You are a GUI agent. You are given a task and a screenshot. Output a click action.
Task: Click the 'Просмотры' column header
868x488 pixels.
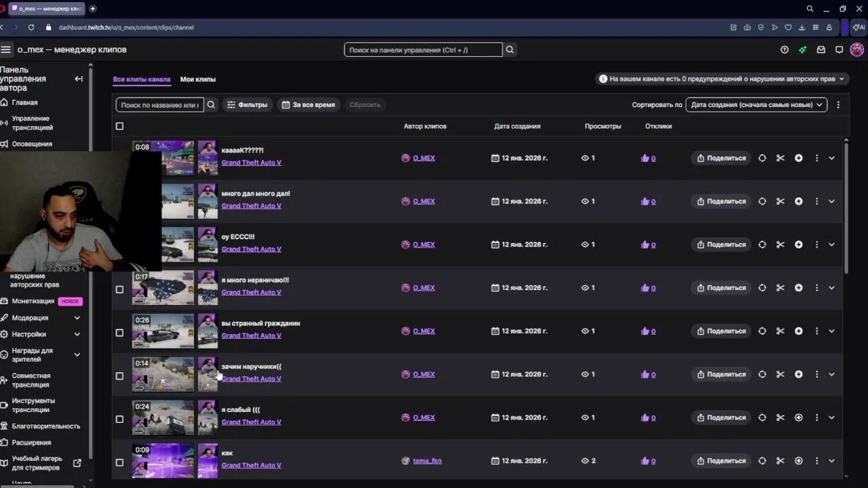[603, 126]
